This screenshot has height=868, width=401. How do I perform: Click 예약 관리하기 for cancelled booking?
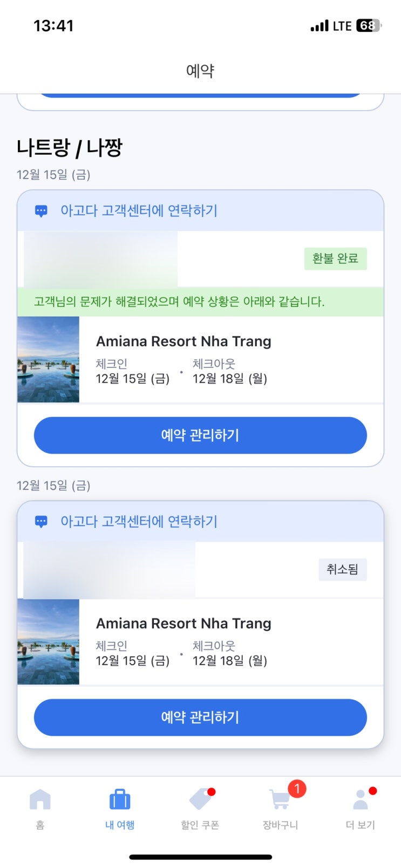pyautogui.click(x=200, y=717)
